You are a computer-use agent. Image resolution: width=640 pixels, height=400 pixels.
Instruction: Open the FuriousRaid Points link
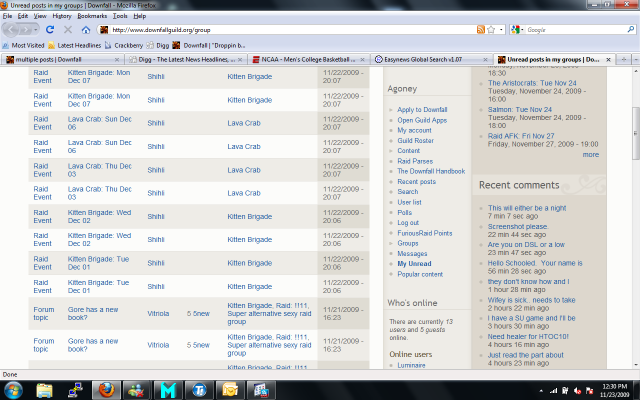(x=424, y=233)
